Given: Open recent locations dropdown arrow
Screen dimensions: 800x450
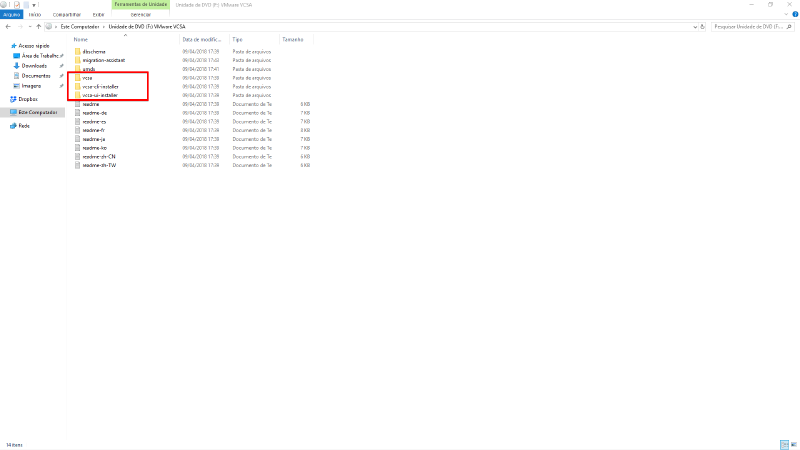Looking at the screenshot, I should pyautogui.click(x=28, y=27).
